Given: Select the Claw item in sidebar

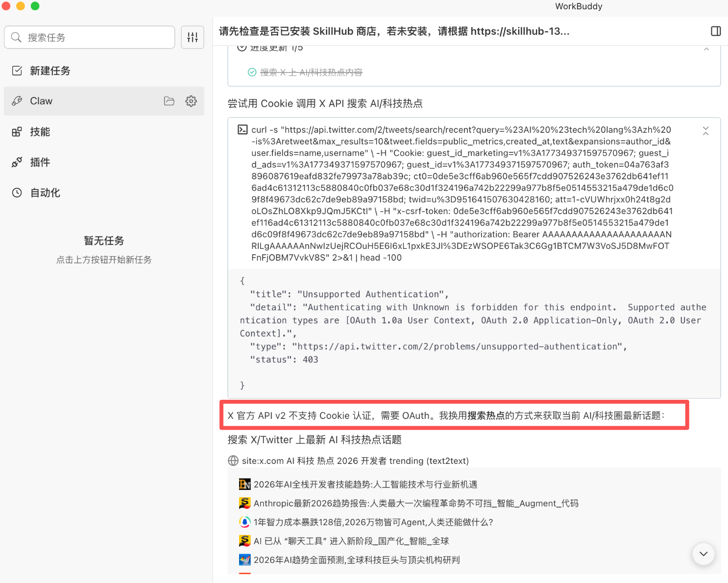Looking at the screenshot, I should (x=104, y=101).
